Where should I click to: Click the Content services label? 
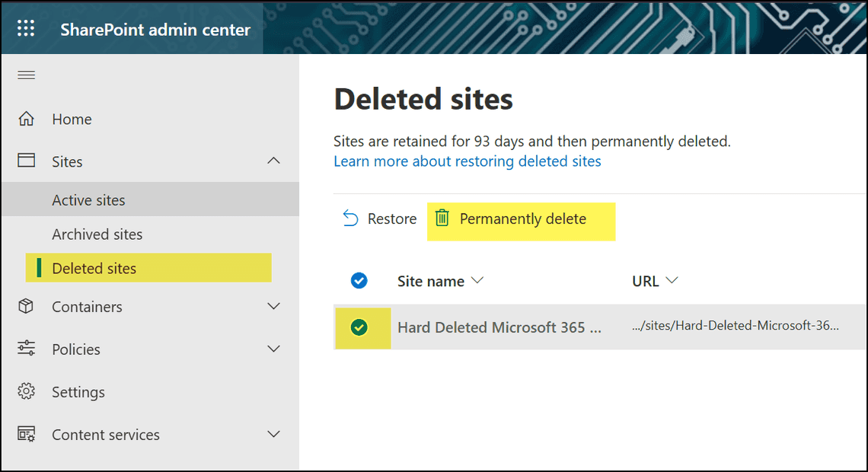point(106,435)
